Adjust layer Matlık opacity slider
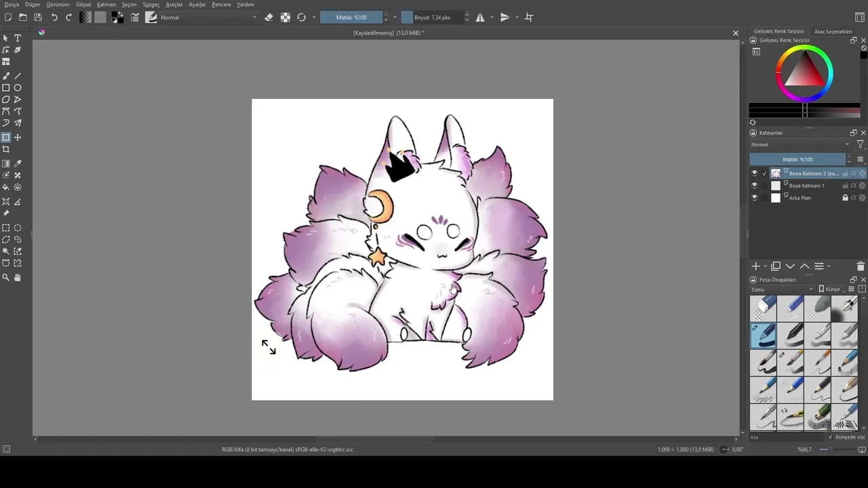The height and width of the screenshot is (488, 868). point(797,159)
